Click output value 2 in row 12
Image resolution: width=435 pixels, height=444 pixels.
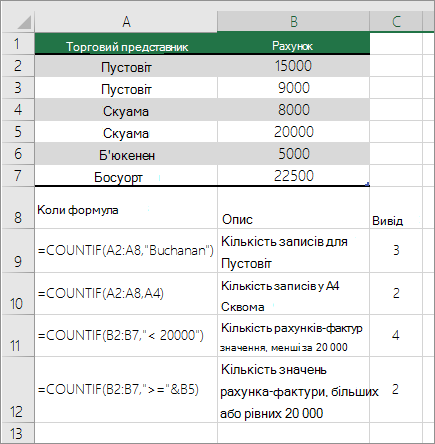(396, 390)
